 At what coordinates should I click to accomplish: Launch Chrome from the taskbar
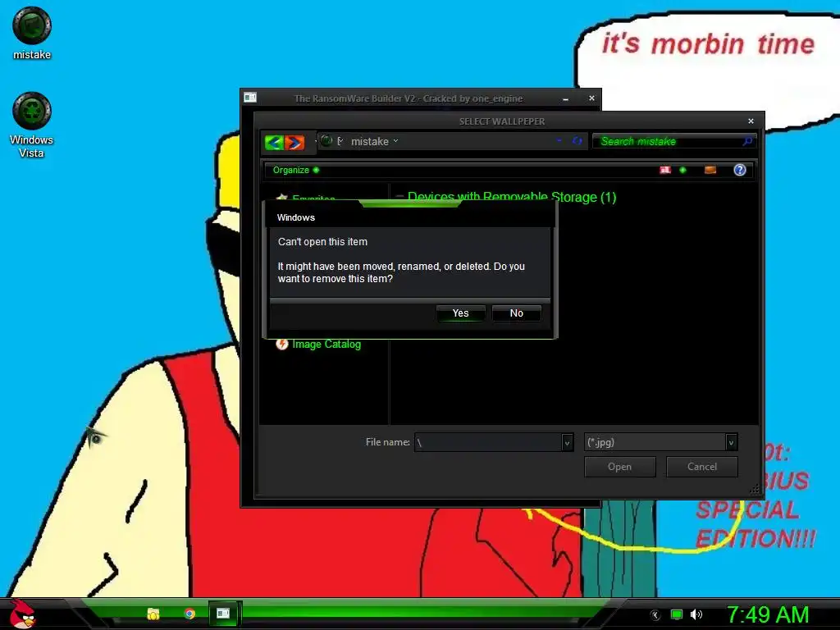tap(189, 614)
